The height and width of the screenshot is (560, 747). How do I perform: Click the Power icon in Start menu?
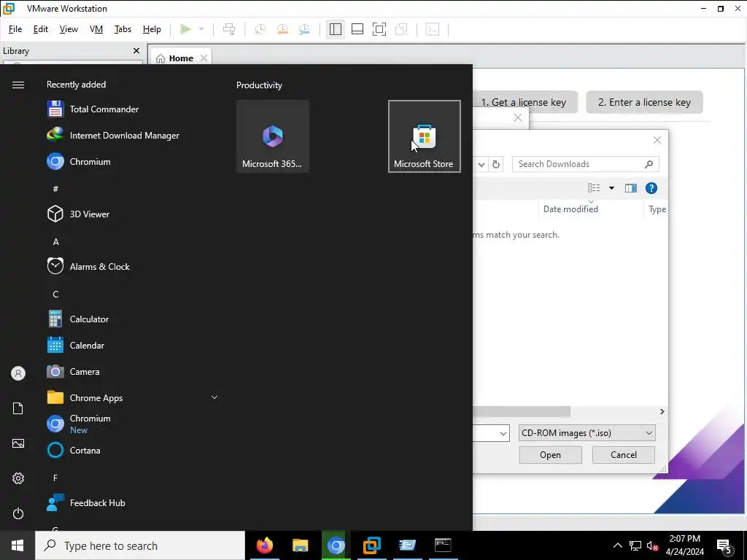(x=18, y=513)
